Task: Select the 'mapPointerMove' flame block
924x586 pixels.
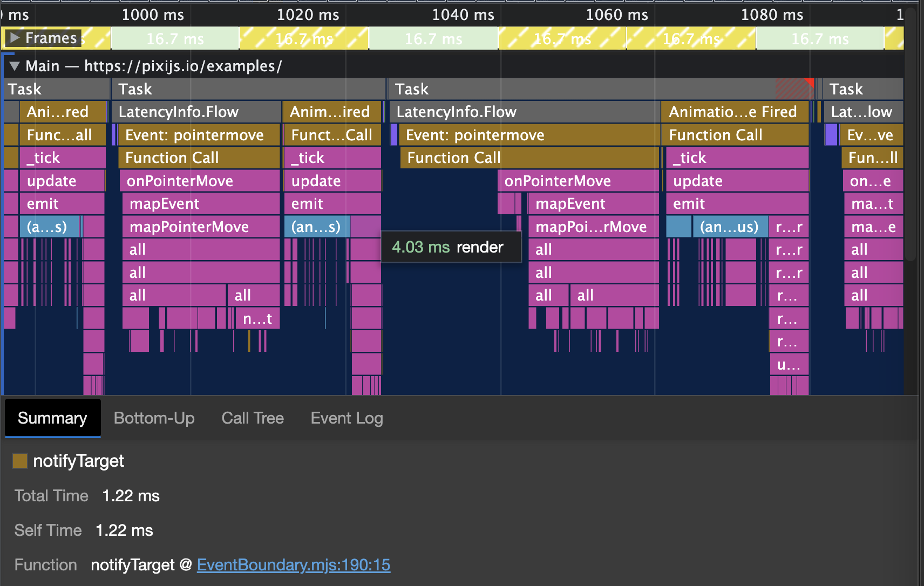Action: [201, 227]
